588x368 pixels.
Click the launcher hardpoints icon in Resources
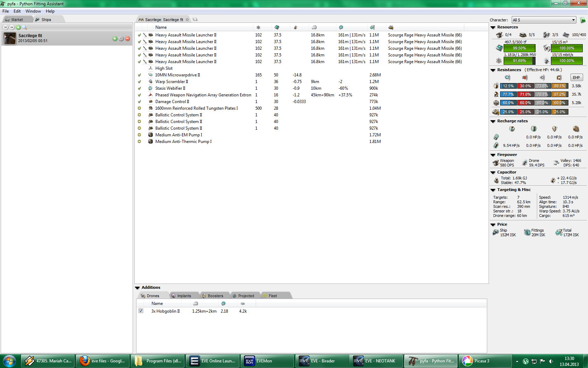click(x=523, y=35)
